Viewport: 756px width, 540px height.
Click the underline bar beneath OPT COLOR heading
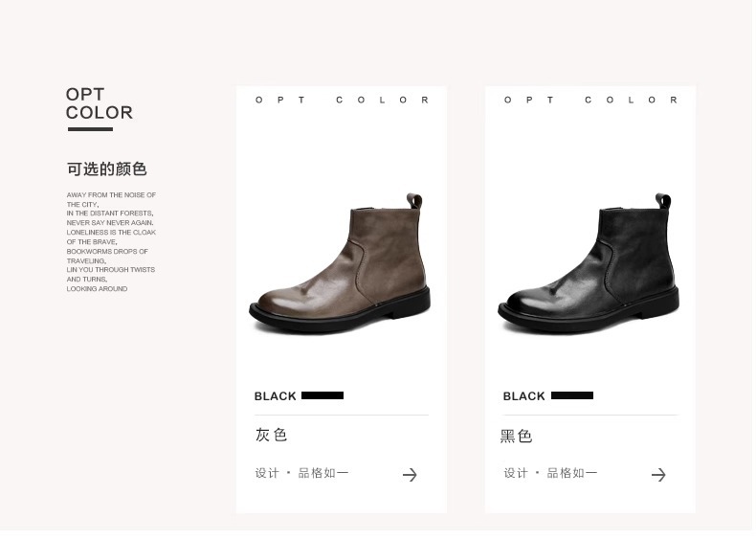[x=91, y=130]
